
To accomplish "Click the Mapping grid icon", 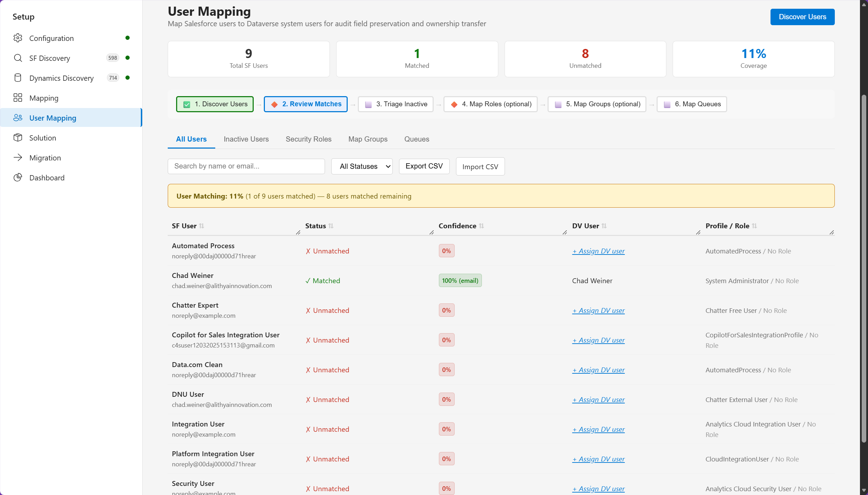I will pyautogui.click(x=18, y=98).
